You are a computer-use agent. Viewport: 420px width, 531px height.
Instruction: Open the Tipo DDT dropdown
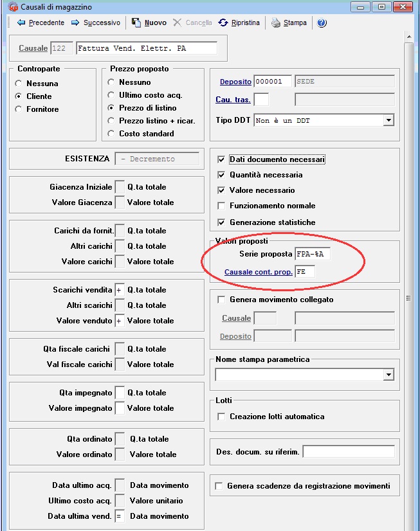(388, 120)
